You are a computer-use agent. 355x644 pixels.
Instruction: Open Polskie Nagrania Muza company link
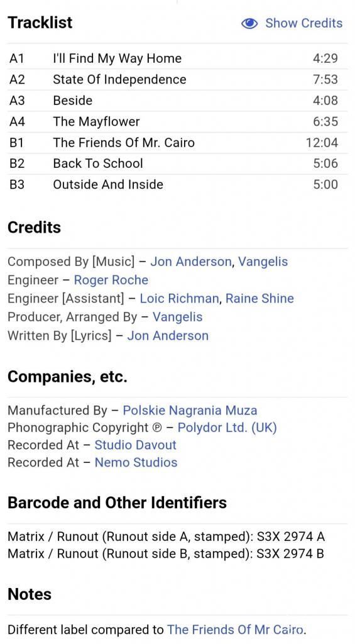click(x=190, y=410)
